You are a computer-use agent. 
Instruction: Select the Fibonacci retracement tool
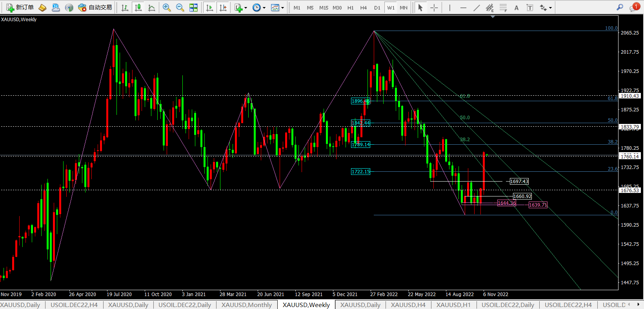click(x=503, y=7)
